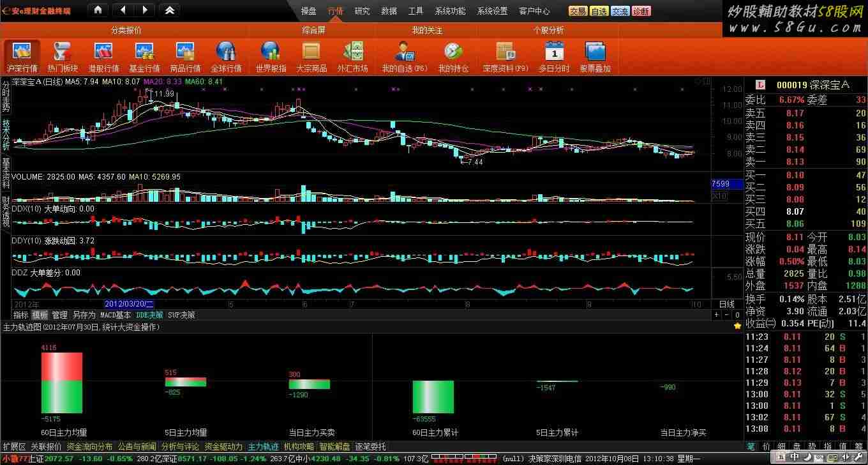Image resolution: width=868 pixels, height=465 pixels.
Task: Click the X10 volume scale toggle
Action: tap(719, 196)
